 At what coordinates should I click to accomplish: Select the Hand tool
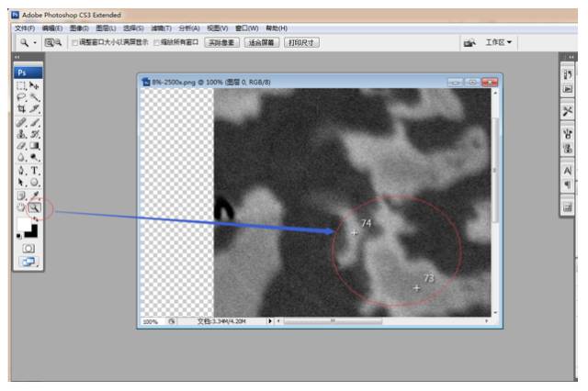22,208
